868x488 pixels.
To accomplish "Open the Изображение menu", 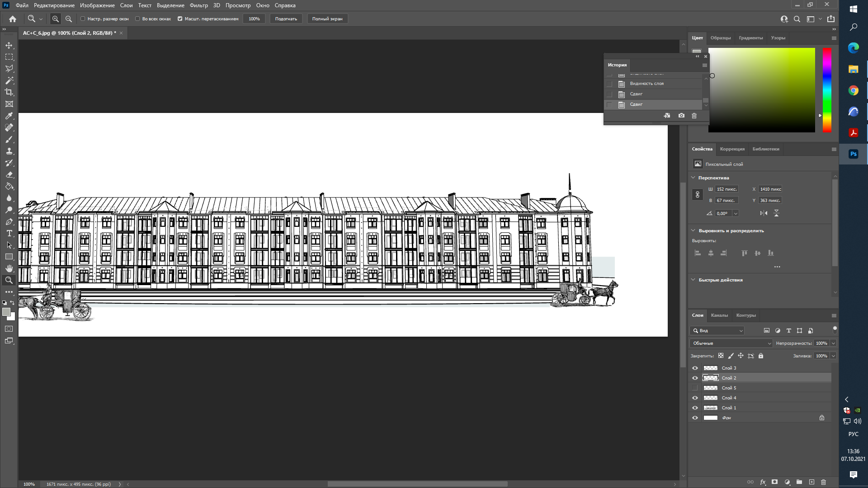I will coord(97,5).
